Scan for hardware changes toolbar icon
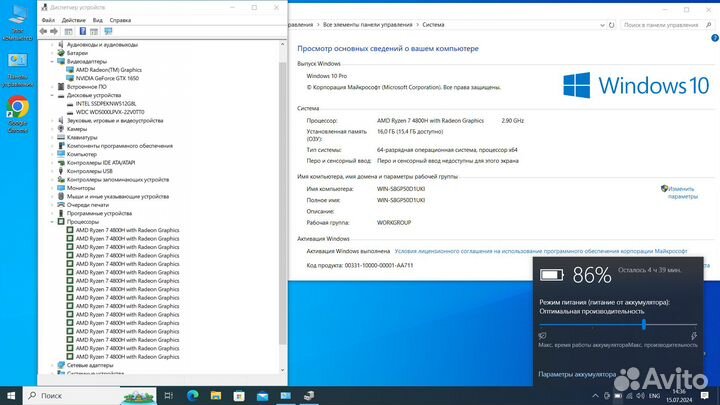This screenshot has width=720, height=405. click(x=108, y=31)
